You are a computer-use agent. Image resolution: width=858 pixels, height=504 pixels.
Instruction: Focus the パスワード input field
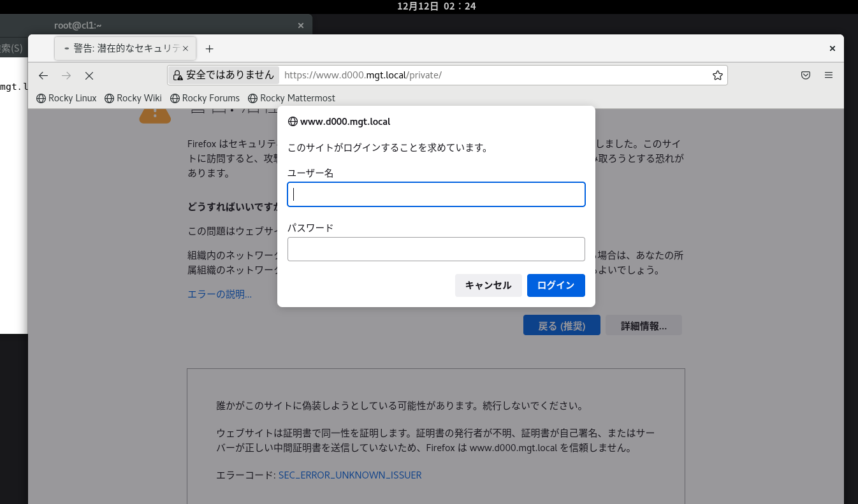coord(436,249)
